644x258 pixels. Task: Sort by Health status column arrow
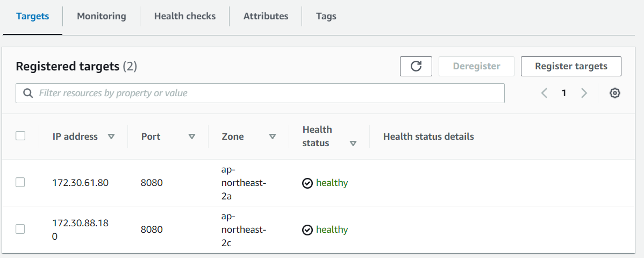click(353, 144)
